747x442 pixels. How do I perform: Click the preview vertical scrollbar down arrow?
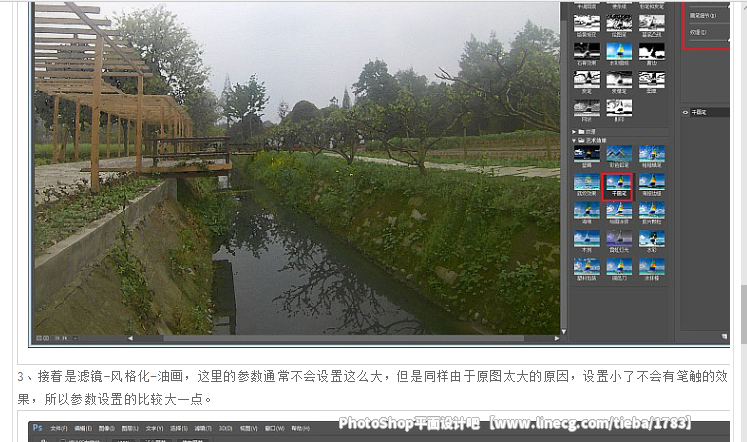tap(564, 332)
